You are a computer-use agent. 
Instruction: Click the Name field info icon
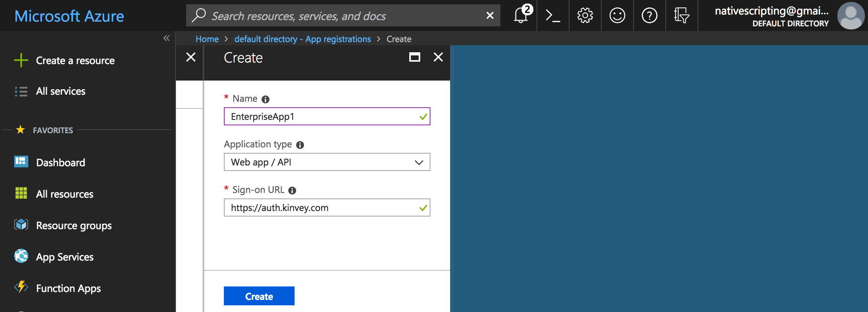[266, 99]
